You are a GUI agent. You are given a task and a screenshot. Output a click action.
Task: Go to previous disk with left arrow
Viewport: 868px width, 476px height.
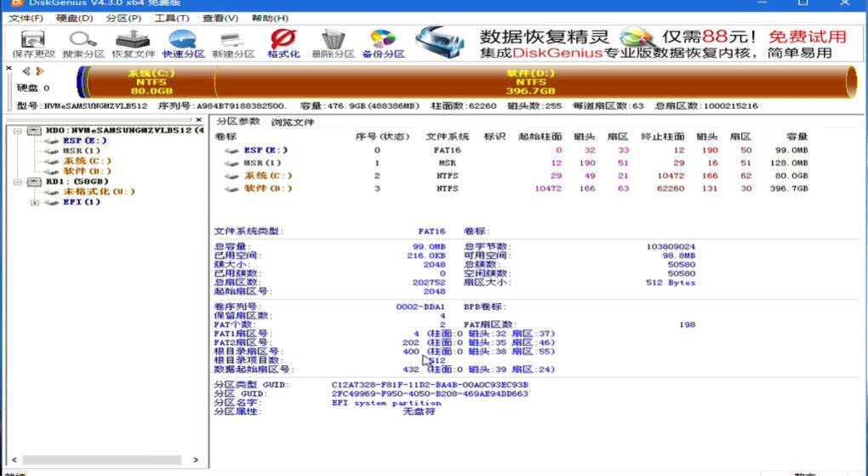[x=26, y=71]
